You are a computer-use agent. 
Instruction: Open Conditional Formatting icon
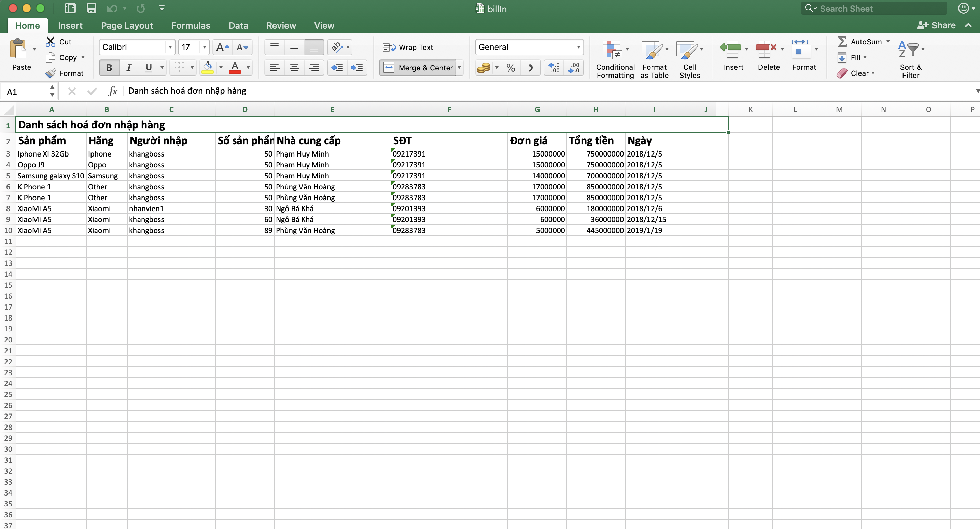click(x=612, y=49)
